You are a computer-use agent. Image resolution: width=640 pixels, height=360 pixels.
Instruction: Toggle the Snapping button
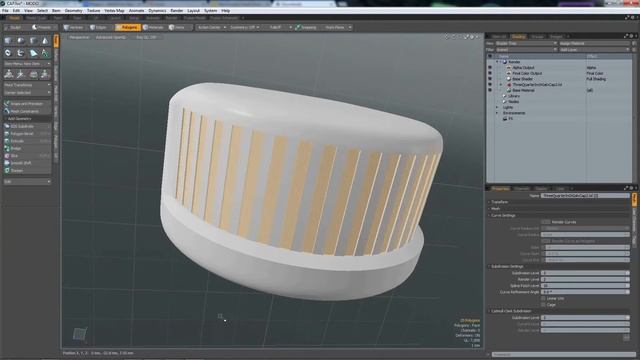pyautogui.click(x=306, y=27)
